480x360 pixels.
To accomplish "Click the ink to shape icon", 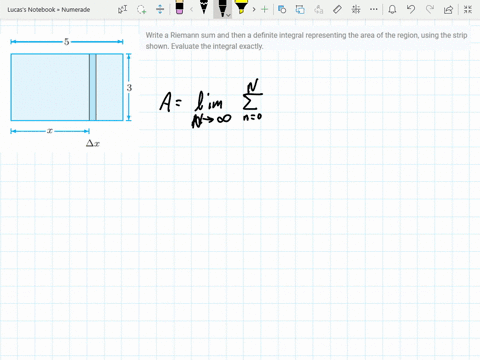I will pos(300,9).
